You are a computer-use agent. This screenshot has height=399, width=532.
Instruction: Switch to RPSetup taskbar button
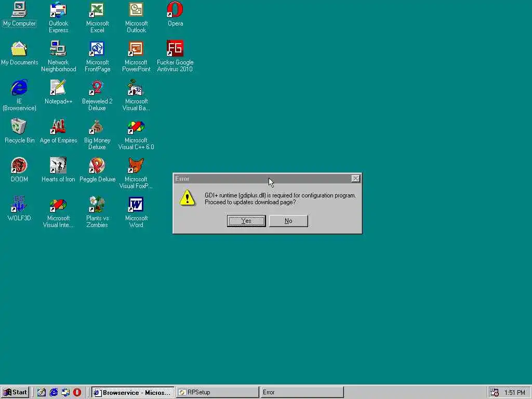218,392
